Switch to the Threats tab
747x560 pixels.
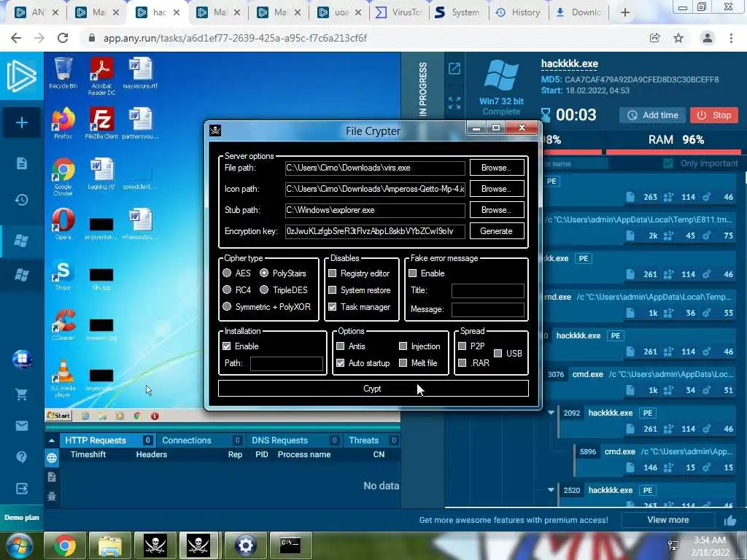click(372, 440)
